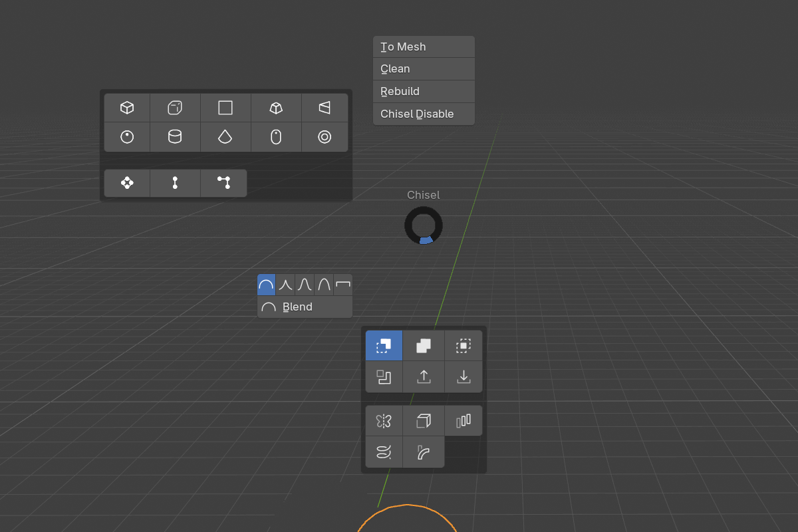The height and width of the screenshot is (532, 798).
Task: Click the upward arrow tray icon
Action: tap(424, 377)
